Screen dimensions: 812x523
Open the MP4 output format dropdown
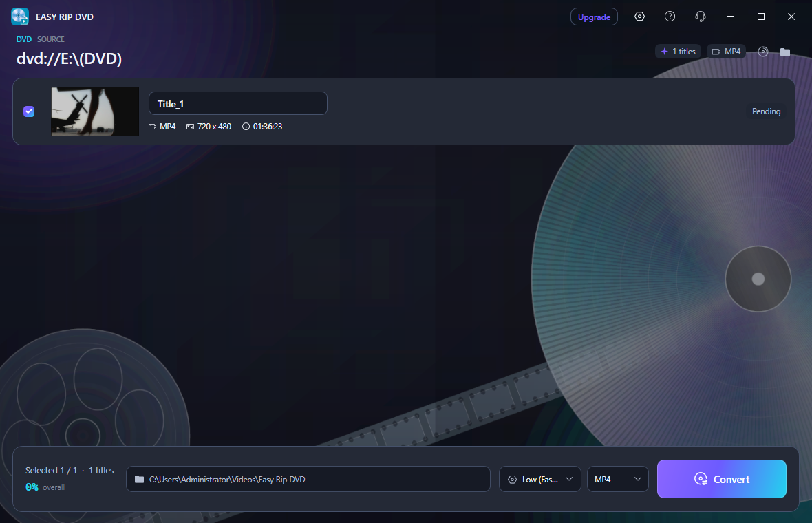click(618, 479)
